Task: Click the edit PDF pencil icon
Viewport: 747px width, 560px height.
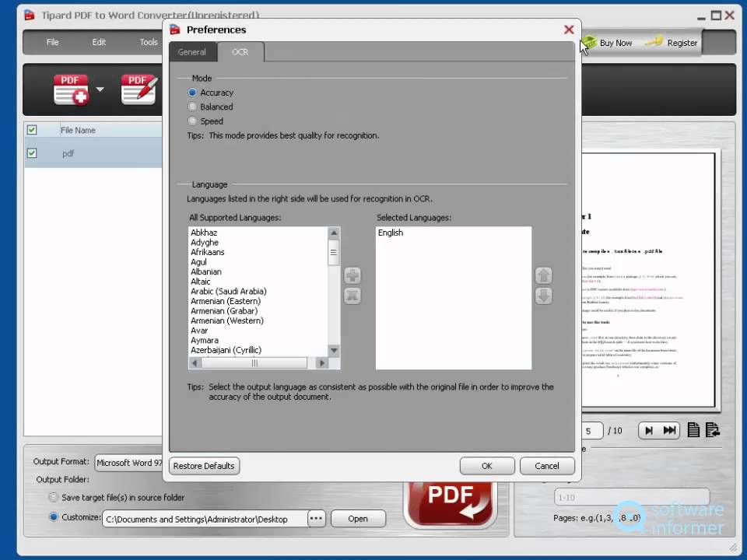Action: point(139,89)
